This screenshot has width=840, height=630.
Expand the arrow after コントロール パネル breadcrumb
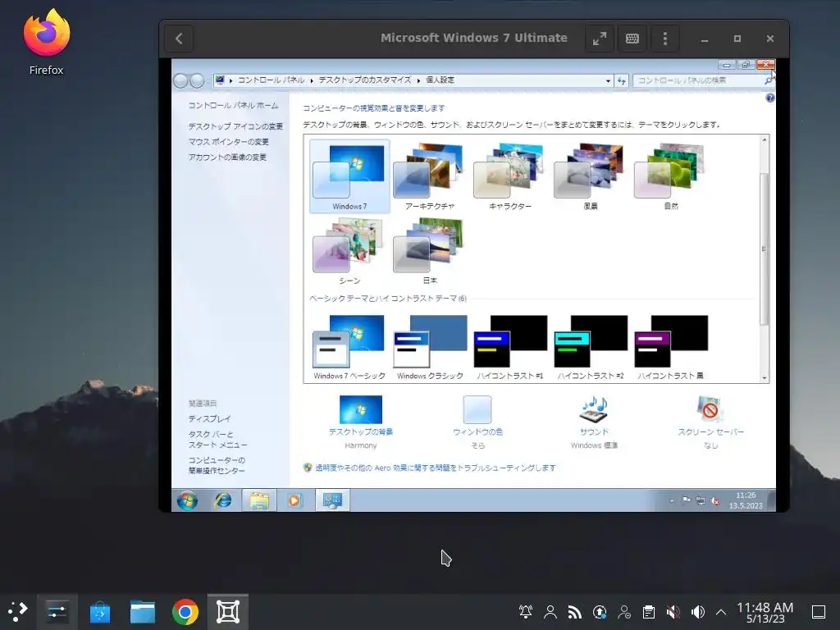(312, 81)
